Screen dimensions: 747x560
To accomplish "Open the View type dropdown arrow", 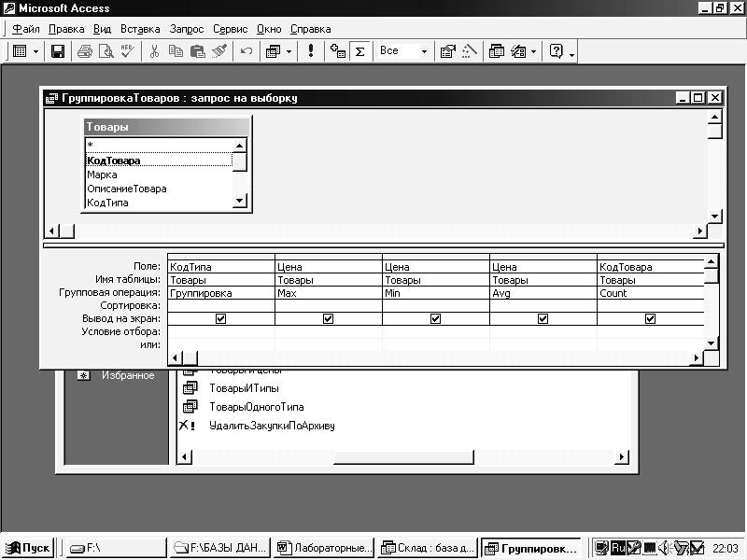I will (x=35, y=51).
